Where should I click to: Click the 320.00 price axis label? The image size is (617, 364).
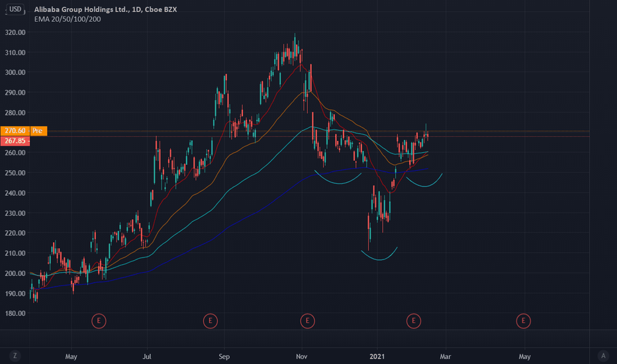tap(15, 32)
